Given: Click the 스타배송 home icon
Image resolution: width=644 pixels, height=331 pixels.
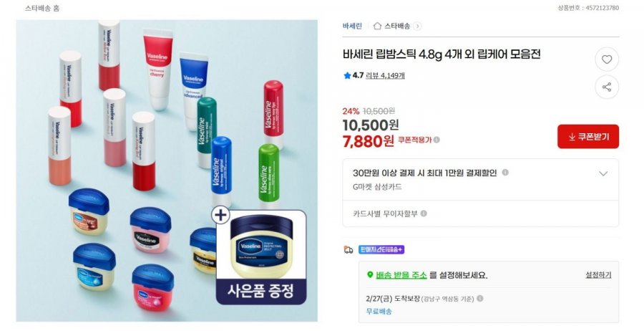Looking at the screenshot, I should pyautogui.click(x=377, y=27).
